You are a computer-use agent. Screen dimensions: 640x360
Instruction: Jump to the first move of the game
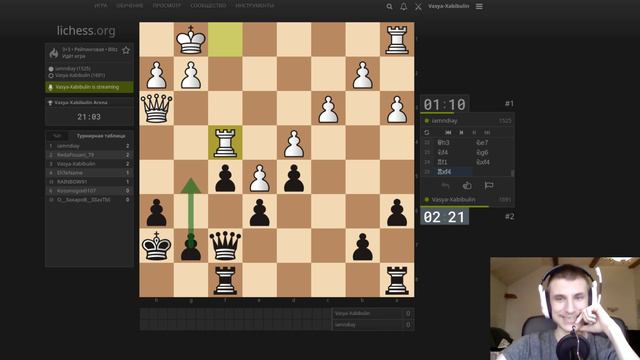click(x=448, y=132)
